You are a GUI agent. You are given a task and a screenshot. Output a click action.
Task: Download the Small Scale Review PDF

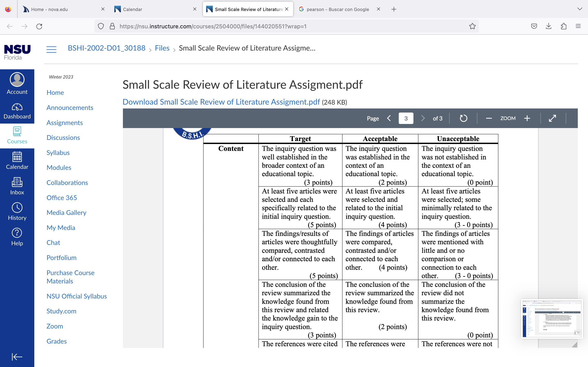[x=221, y=102]
